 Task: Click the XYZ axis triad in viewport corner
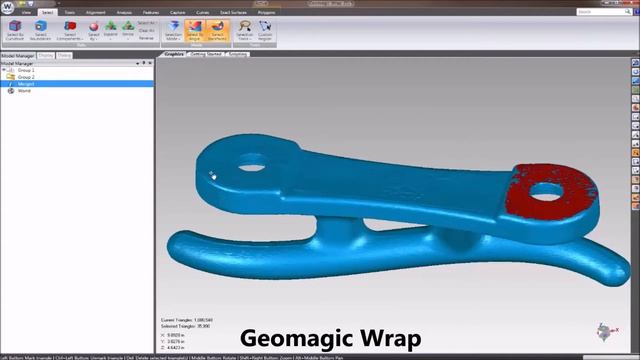pyautogui.click(x=607, y=332)
